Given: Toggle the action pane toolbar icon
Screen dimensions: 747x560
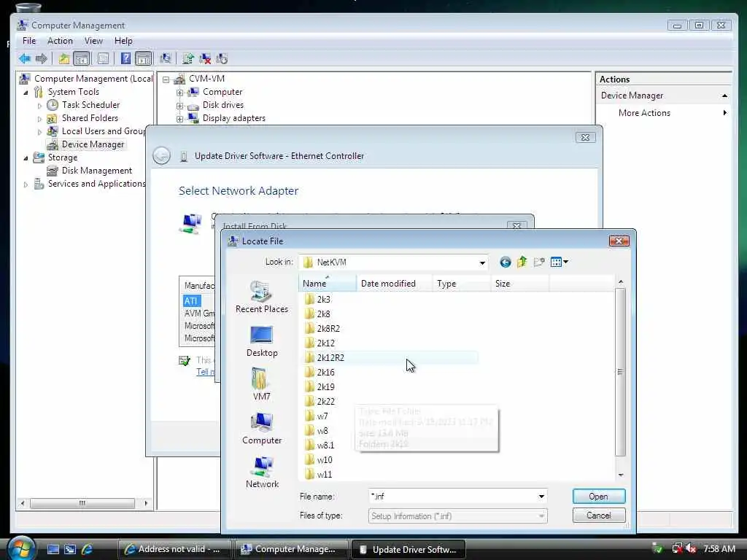Looking at the screenshot, I should point(144,58).
